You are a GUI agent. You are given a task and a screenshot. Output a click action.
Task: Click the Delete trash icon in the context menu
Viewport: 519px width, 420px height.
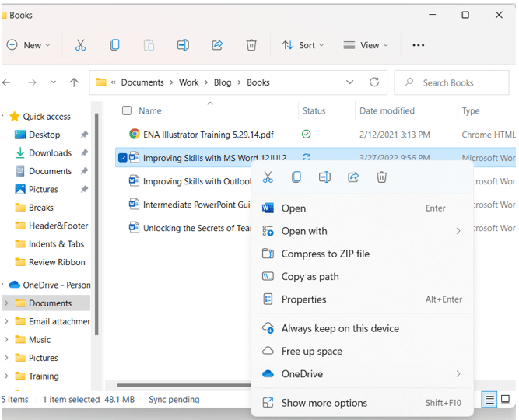pyautogui.click(x=381, y=177)
